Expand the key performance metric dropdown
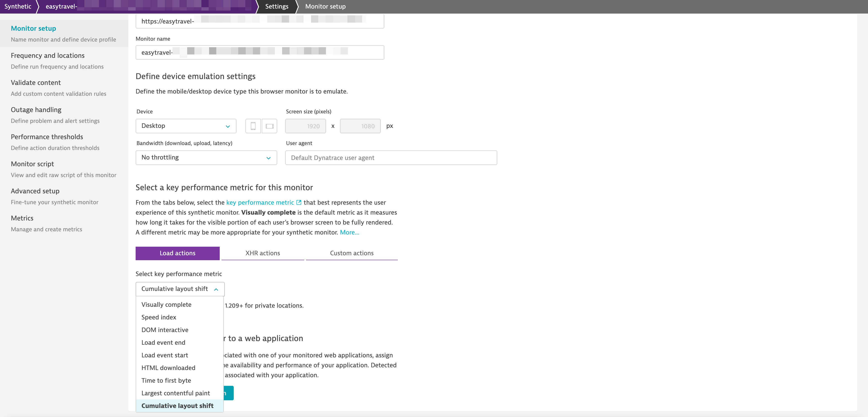Viewport: 868px width, 417px height. point(180,289)
